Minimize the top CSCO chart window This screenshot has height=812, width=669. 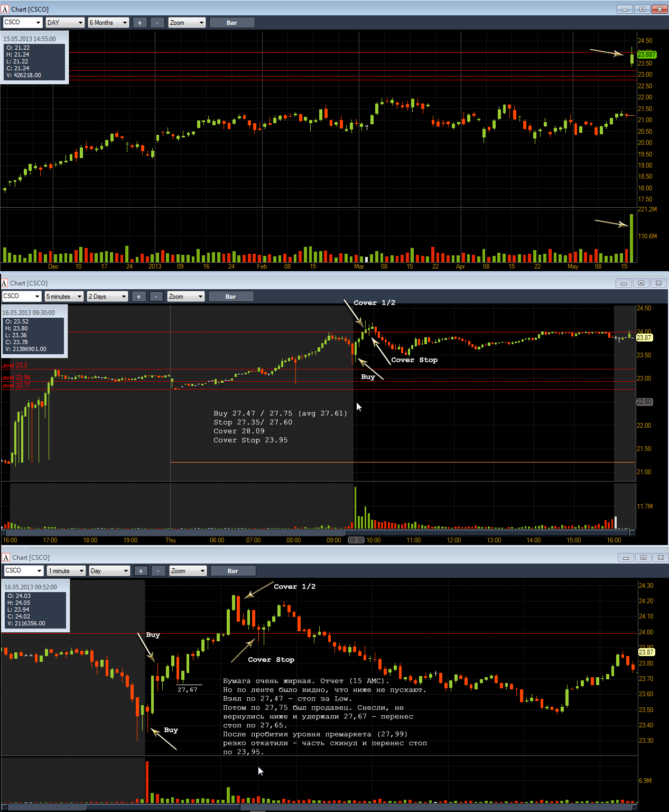625,9
